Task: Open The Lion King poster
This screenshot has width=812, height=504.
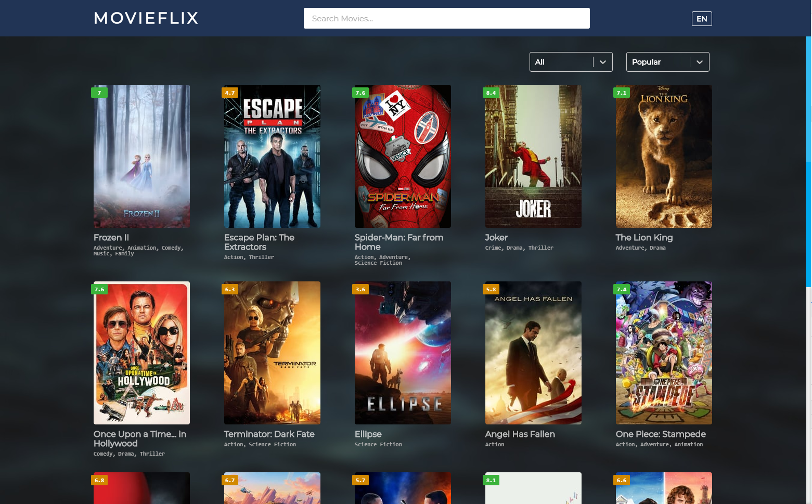Action: [664, 156]
